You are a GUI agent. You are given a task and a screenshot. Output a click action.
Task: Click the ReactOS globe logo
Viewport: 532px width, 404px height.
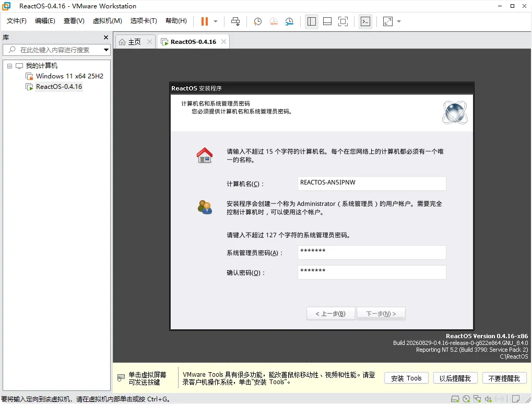pyautogui.click(x=455, y=112)
